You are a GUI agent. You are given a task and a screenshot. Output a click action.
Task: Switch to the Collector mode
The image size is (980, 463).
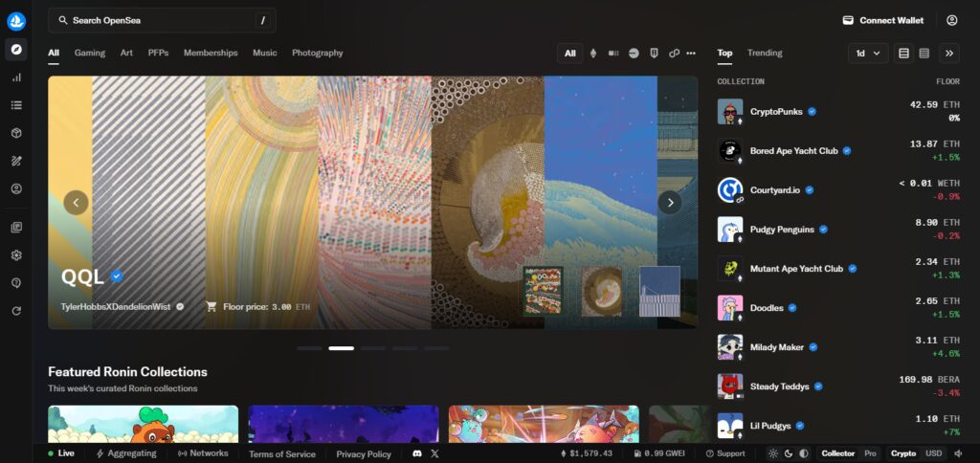click(837, 453)
